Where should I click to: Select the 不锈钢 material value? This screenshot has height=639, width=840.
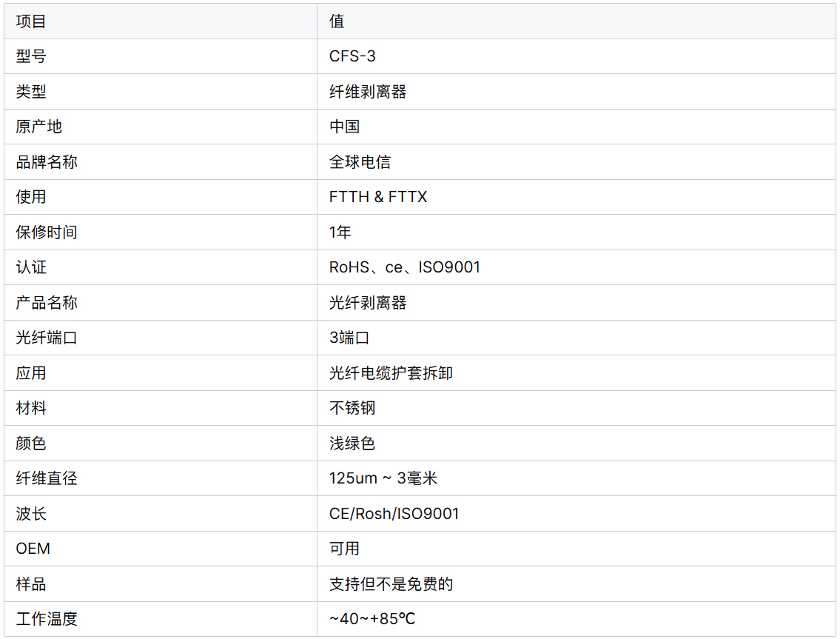click(352, 408)
